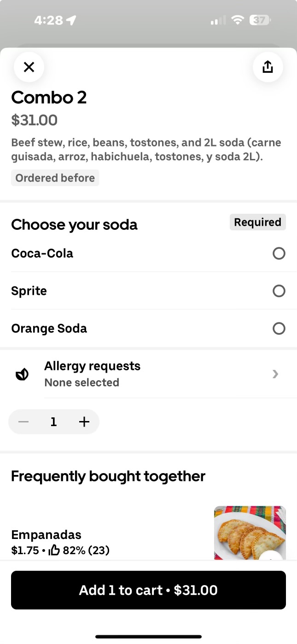
Task: Open Allergy requests chevron
Action: point(275,374)
